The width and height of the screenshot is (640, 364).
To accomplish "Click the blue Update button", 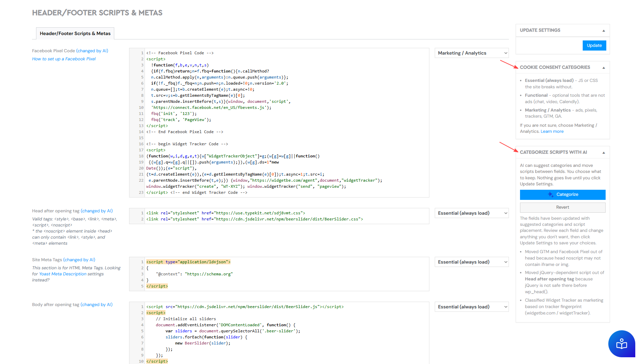I will click(x=594, y=45).
